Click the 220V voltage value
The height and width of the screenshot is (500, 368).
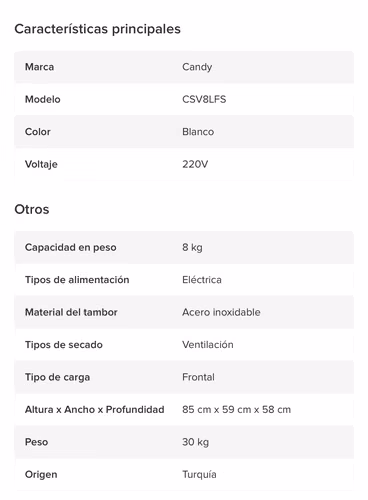click(x=195, y=164)
